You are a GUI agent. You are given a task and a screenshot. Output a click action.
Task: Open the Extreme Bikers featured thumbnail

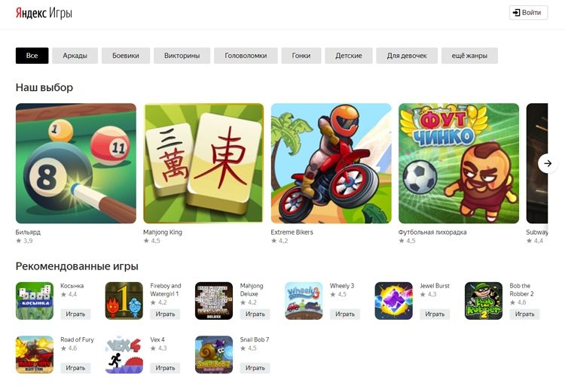tap(331, 163)
